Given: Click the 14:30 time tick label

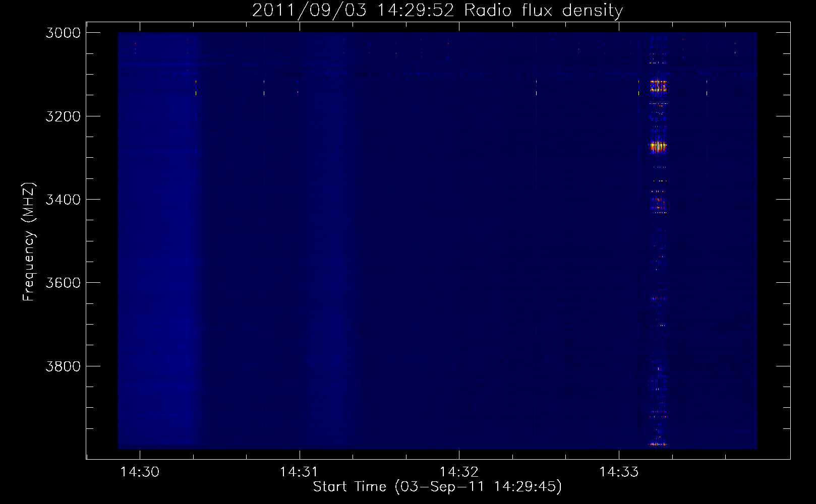Looking at the screenshot, I should click(140, 472).
